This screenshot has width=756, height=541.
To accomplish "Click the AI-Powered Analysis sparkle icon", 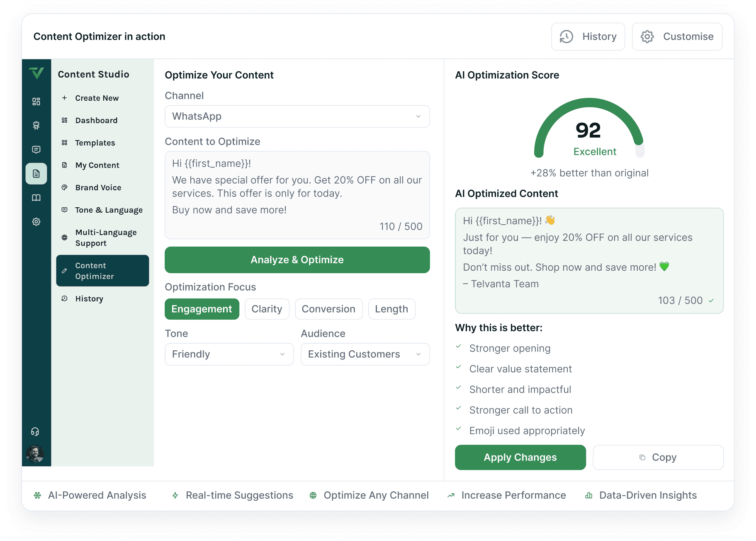I will (x=37, y=495).
